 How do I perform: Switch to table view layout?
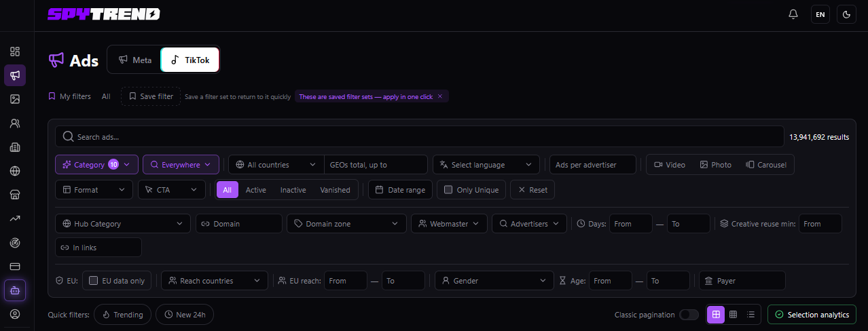[x=733, y=315]
